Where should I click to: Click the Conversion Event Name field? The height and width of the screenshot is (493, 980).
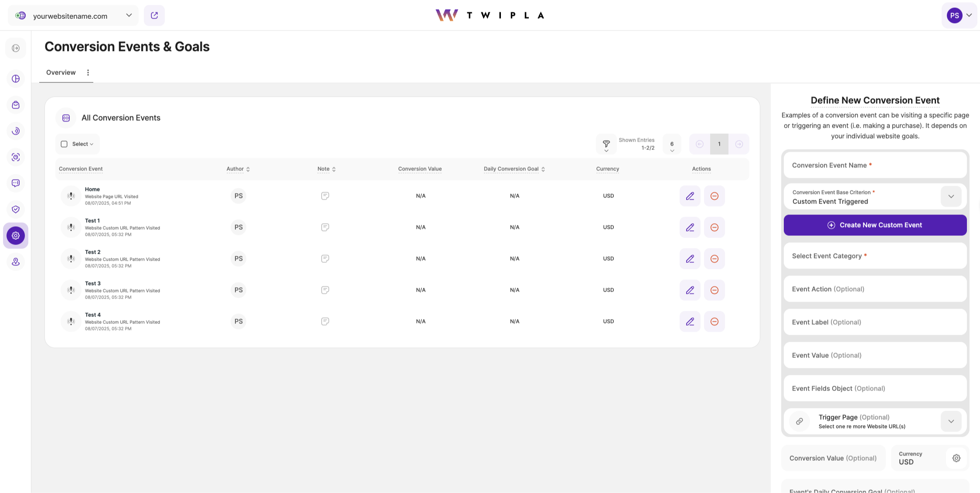coord(875,166)
